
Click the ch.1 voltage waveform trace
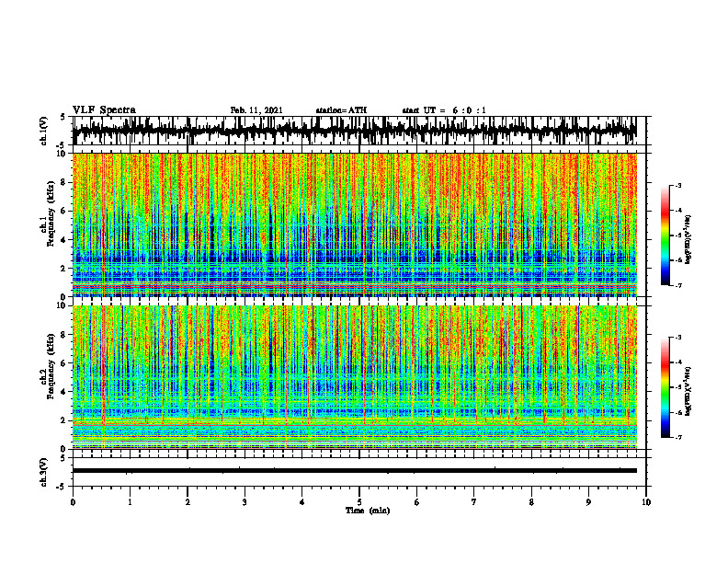(x=354, y=131)
